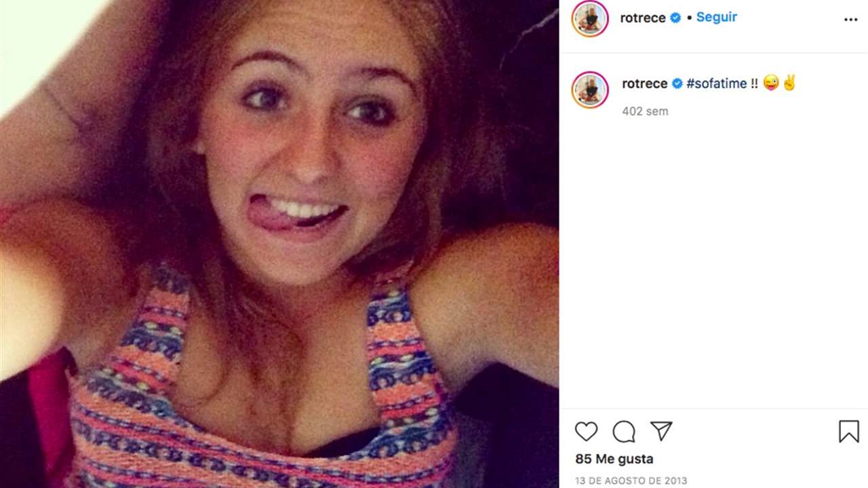Share the post via paper plane icon
Screen dimensions: 868x488
click(x=661, y=431)
